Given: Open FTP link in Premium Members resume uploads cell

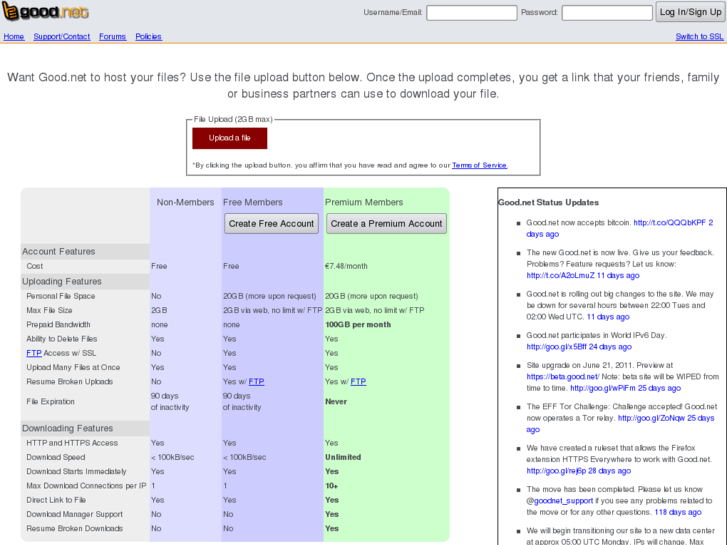Looking at the screenshot, I should pos(358,382).
